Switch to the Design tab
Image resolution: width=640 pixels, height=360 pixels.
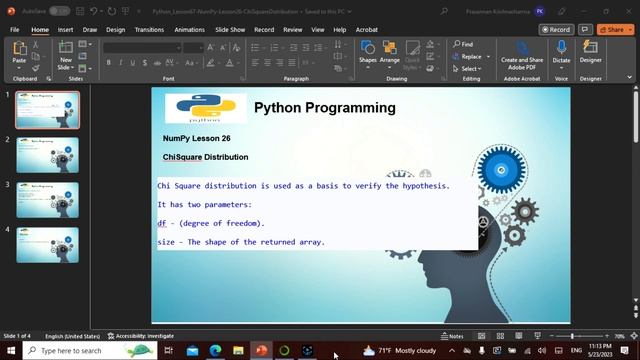coord(116,29)
